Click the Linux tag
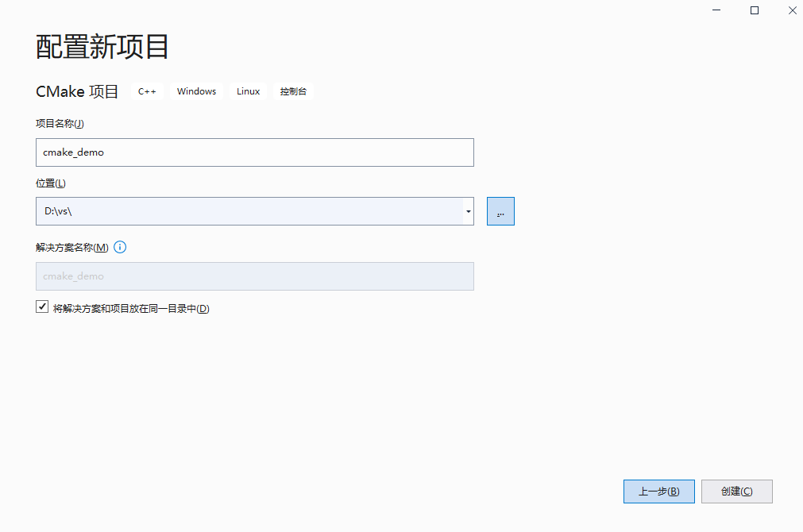This screenshot has height=532, width=803. tap(249, 91)
